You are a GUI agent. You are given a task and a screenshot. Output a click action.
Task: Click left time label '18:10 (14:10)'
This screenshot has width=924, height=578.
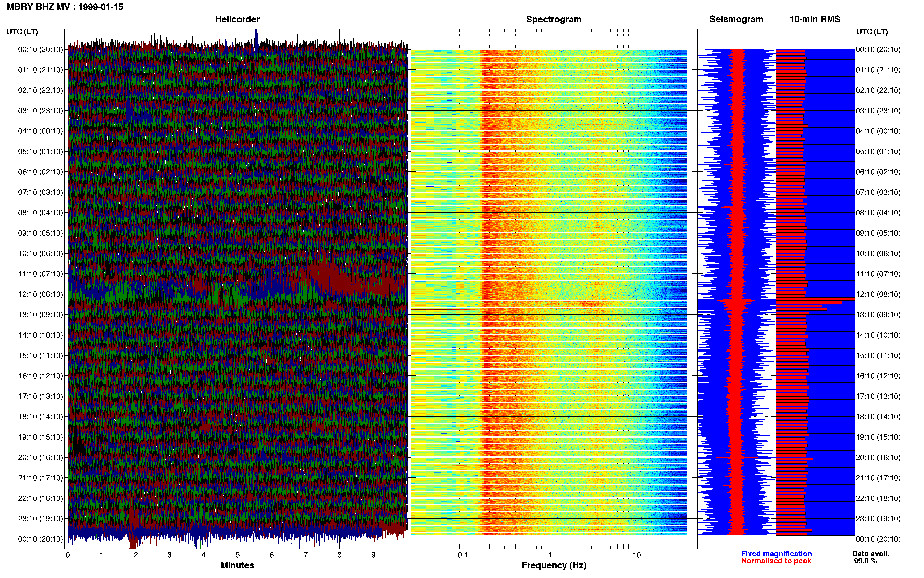point(41,417)
